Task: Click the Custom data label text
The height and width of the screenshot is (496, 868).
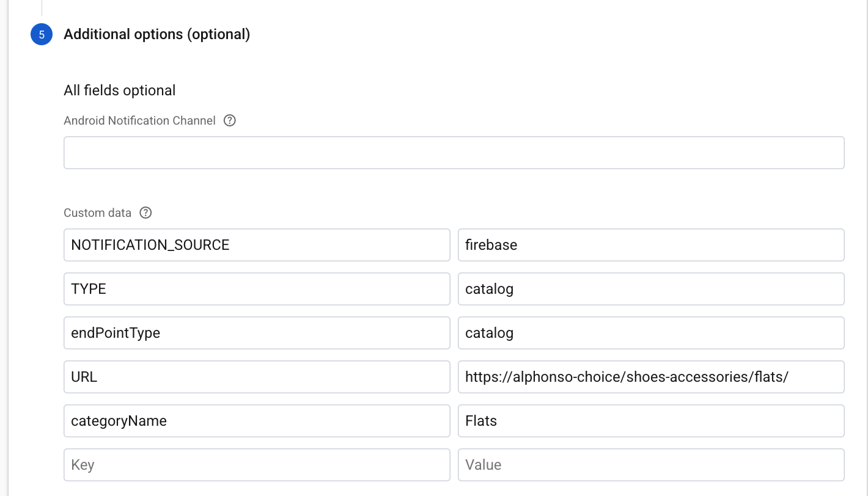Action: 97,213
